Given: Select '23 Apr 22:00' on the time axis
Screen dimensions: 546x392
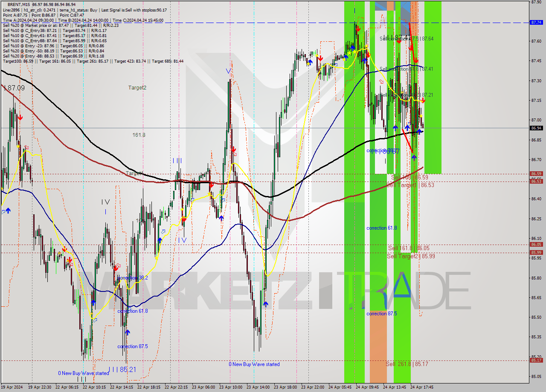Looking at the screenshot, I should (x=313, y=387).
